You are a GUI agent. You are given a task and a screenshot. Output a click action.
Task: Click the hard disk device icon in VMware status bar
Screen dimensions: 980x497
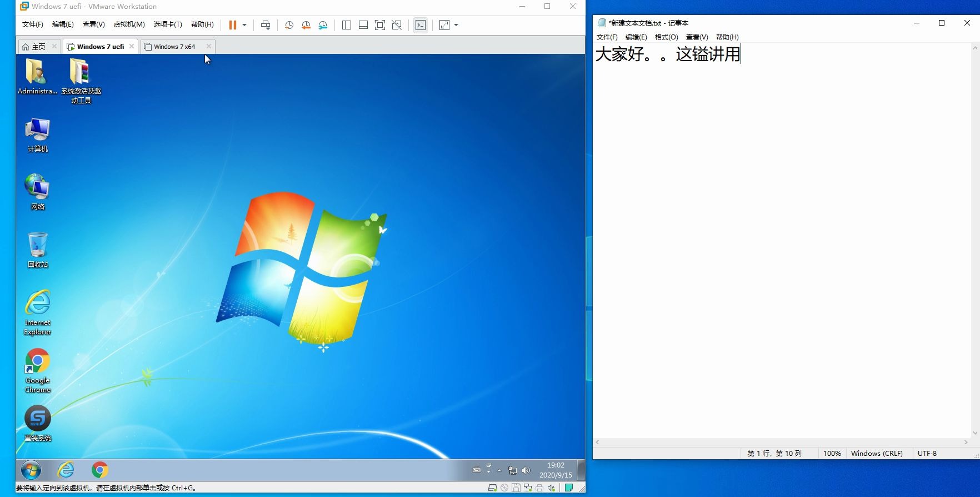tap(492, 488)
